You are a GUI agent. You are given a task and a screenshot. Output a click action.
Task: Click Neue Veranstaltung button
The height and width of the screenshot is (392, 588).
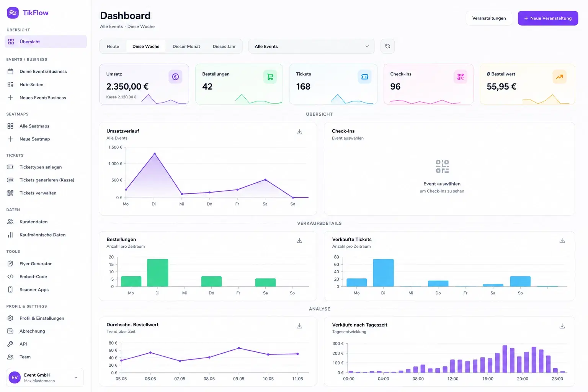point(548,18)
